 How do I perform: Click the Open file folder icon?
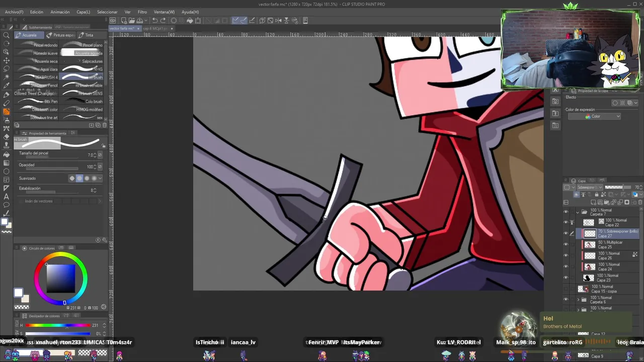132,21
